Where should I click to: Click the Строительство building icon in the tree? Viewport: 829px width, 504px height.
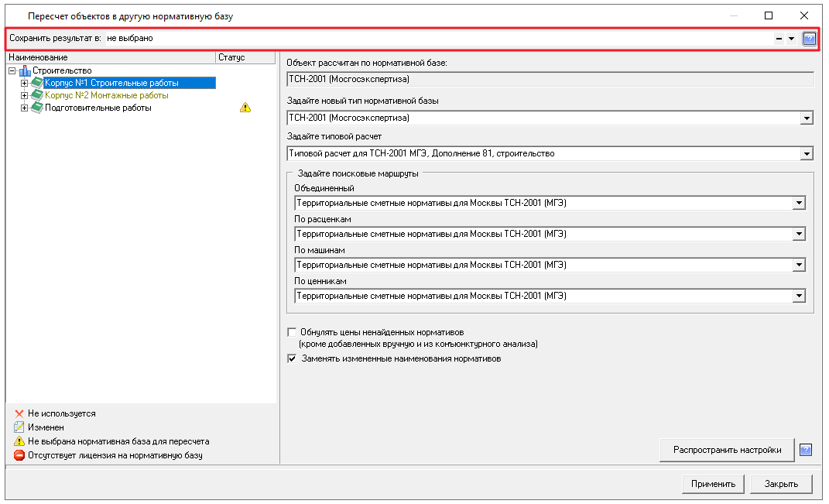(25, 71)
